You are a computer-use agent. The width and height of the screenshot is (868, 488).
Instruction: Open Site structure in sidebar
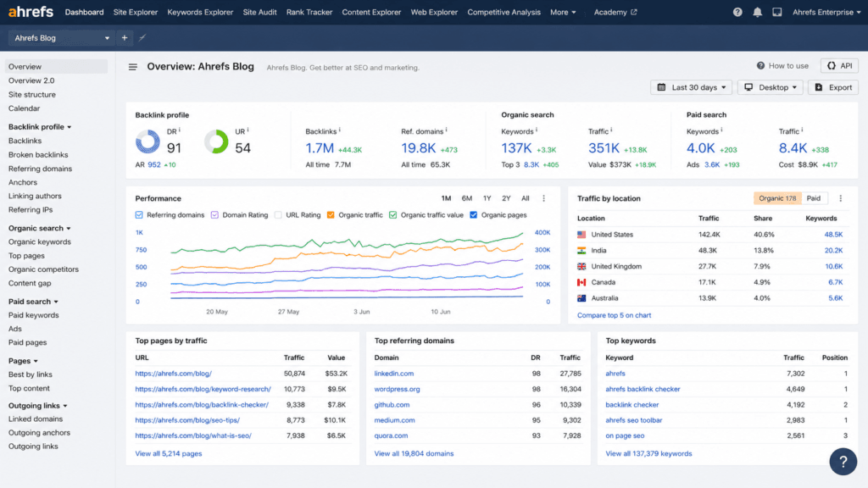point(32,95)
